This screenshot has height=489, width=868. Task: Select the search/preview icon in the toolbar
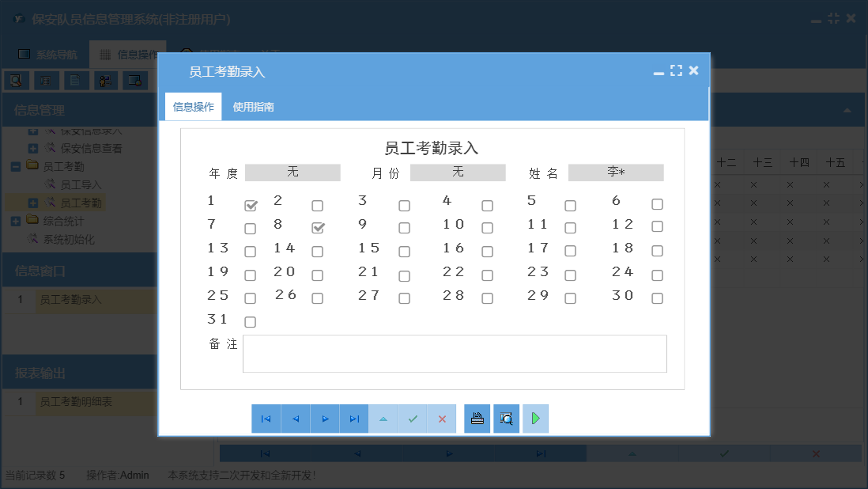coord(17,80)
